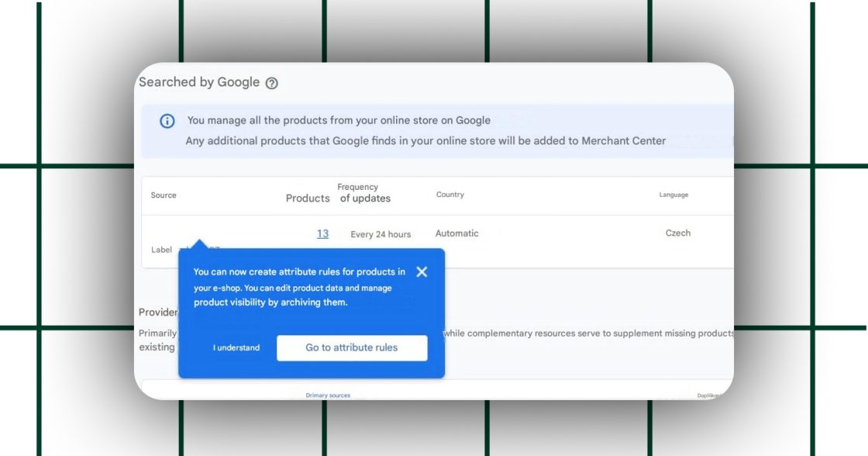Click the Searched by Google heading
Screen dimensions: 868x456
(199, 82)
